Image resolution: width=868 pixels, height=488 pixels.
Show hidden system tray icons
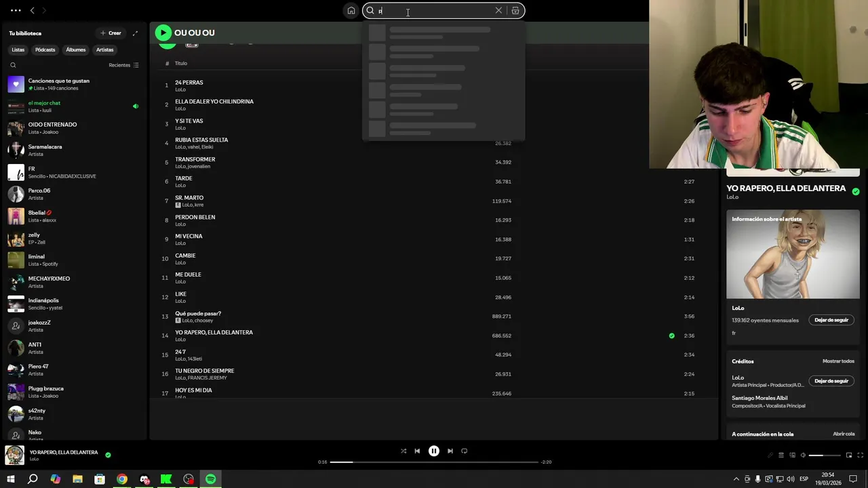(736, 479)
